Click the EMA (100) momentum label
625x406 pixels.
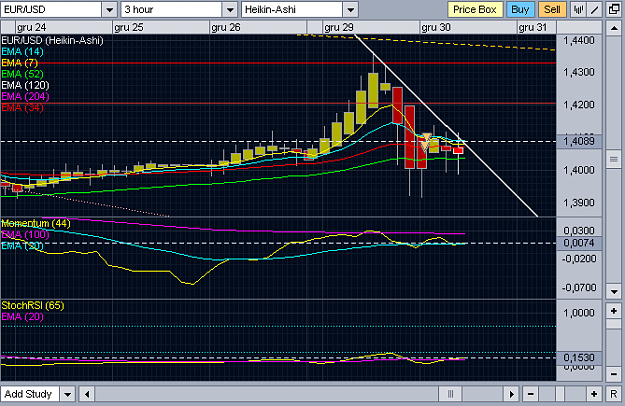25,235
